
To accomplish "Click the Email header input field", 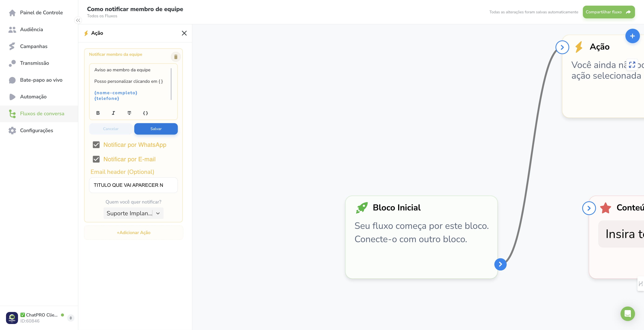I will pos(133,185).
